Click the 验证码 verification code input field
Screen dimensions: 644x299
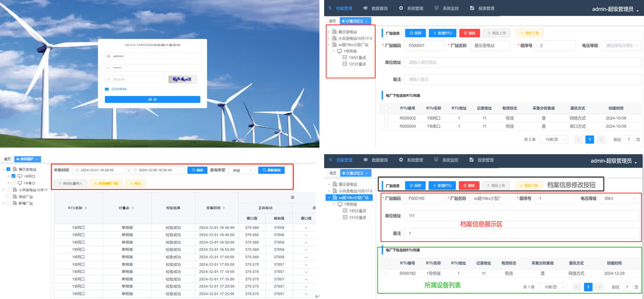pyautogui.click(x=135, y=79)
